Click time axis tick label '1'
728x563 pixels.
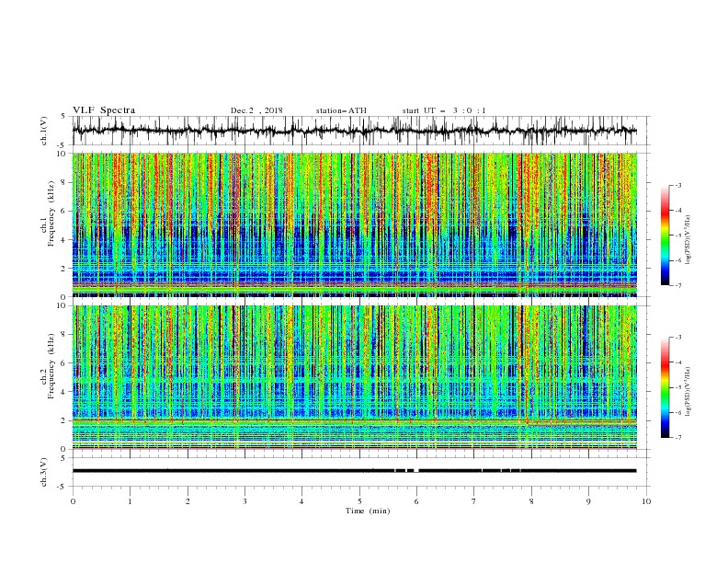(x=131, y=501)
